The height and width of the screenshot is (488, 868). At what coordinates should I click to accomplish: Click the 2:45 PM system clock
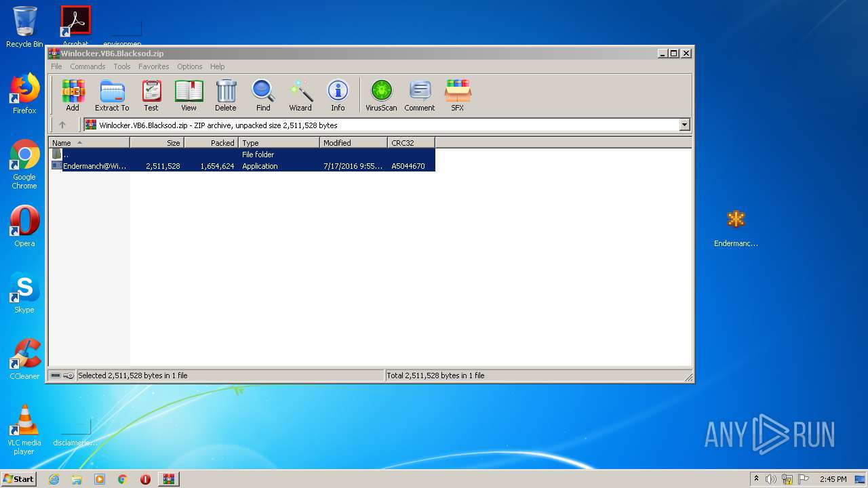(833, 479)
